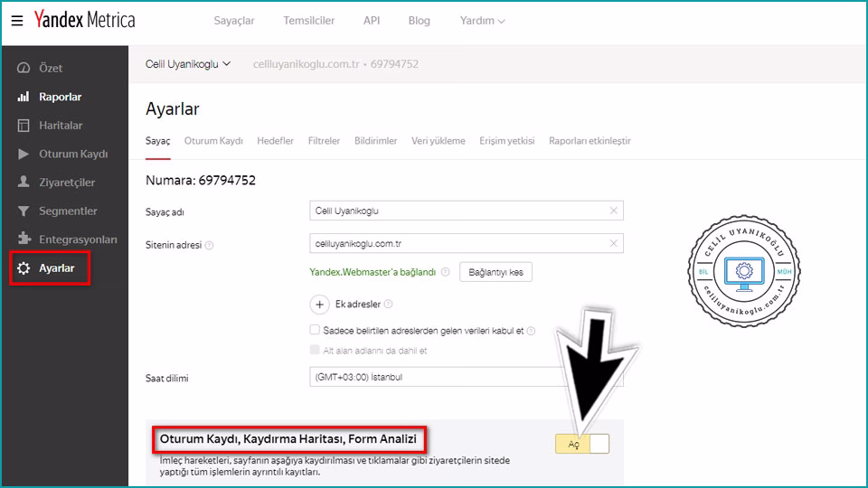Click the Bağlantıyı kes button
The width and height of the screenshot is (868, 488).
[495, 272]
